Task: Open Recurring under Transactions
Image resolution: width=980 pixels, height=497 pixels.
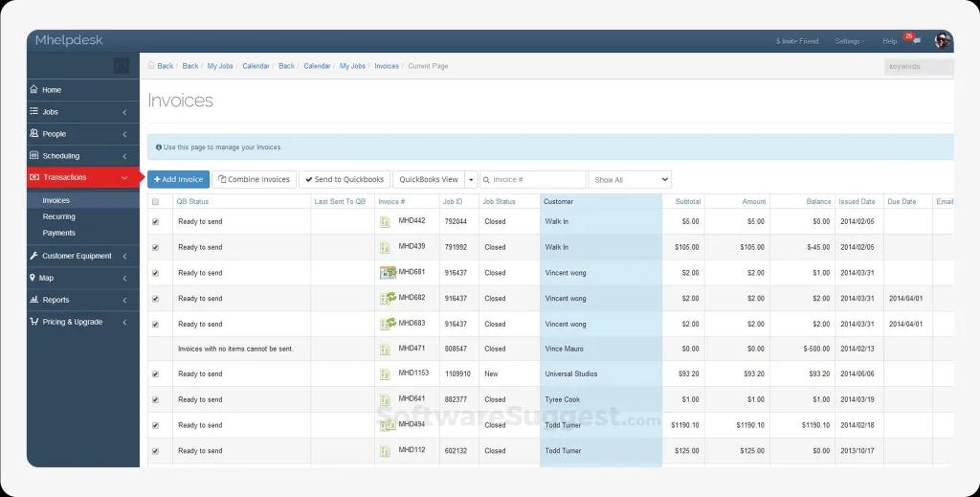Action: (x=58, y=216)
